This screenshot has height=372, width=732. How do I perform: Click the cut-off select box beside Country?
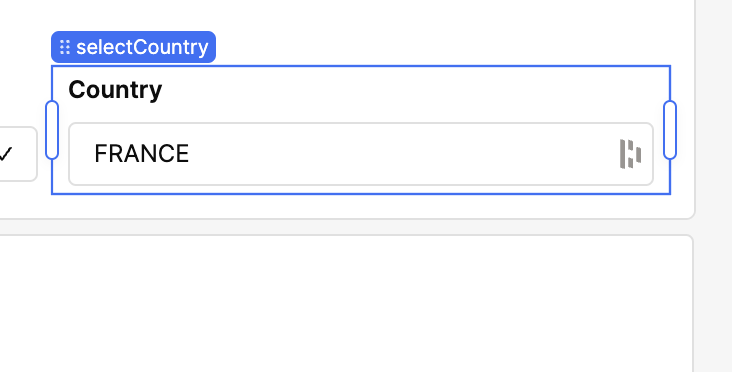point(18,154)
